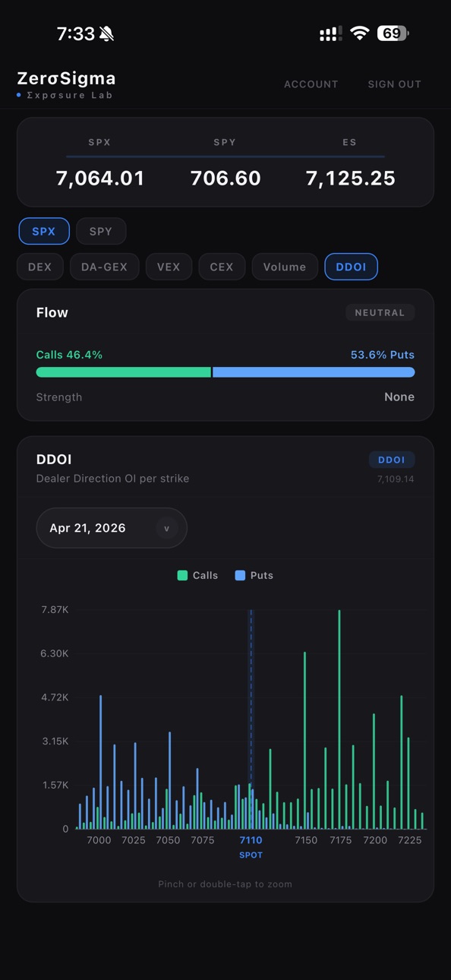Image resolution: width=451 pixels, height=980 pixels.
Task: Expand the Apr 21, 2026 date dropdown
Action: pos(112,528)
